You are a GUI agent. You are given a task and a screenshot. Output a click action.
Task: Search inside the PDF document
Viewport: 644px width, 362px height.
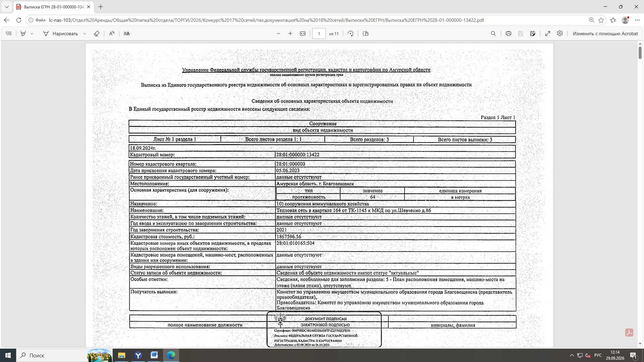point(493,34)
